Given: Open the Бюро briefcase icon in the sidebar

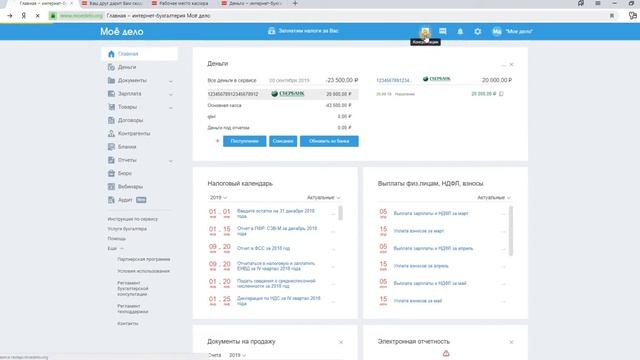Looking at the screenshot, I should [x=111, y=173].
